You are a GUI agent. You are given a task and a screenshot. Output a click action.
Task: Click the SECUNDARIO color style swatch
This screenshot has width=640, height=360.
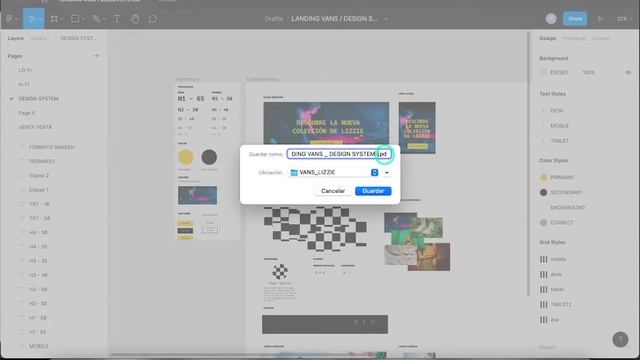[543, 192]
